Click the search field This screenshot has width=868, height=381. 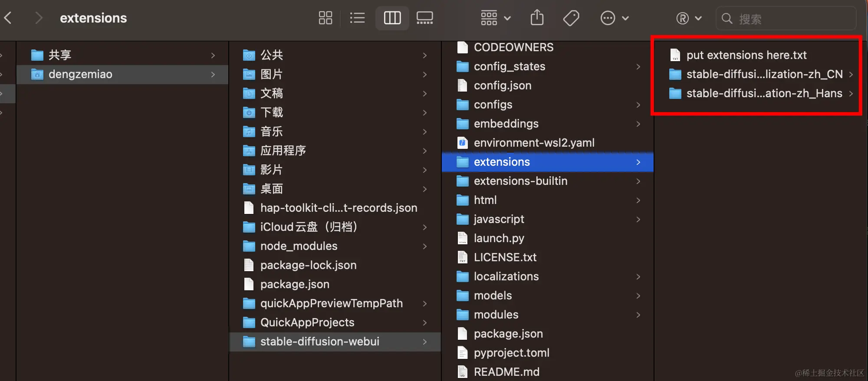click(786, 18)
